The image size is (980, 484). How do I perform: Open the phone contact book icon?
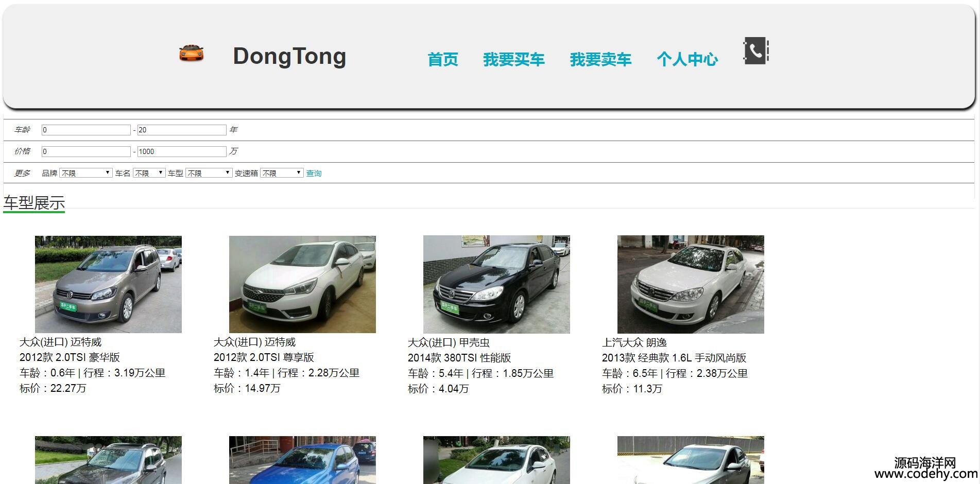[756, 51]
